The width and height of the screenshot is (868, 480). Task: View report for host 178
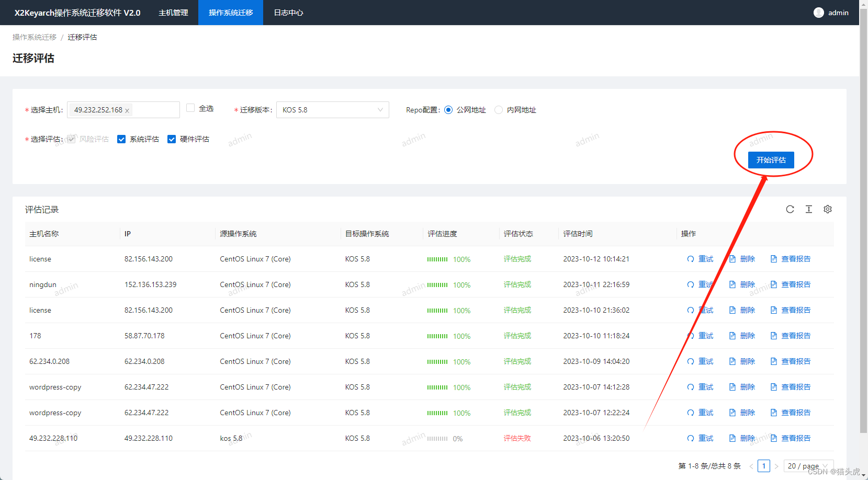click(790, 336)
